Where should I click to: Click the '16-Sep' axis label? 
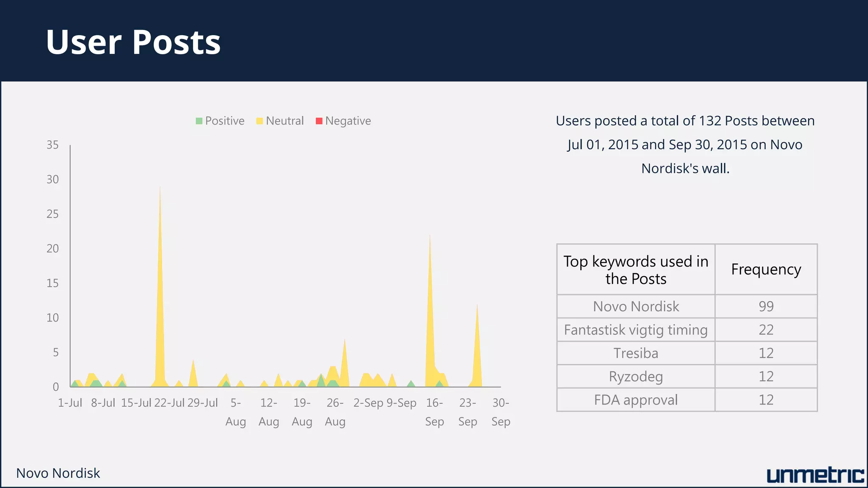coord(434,412)
